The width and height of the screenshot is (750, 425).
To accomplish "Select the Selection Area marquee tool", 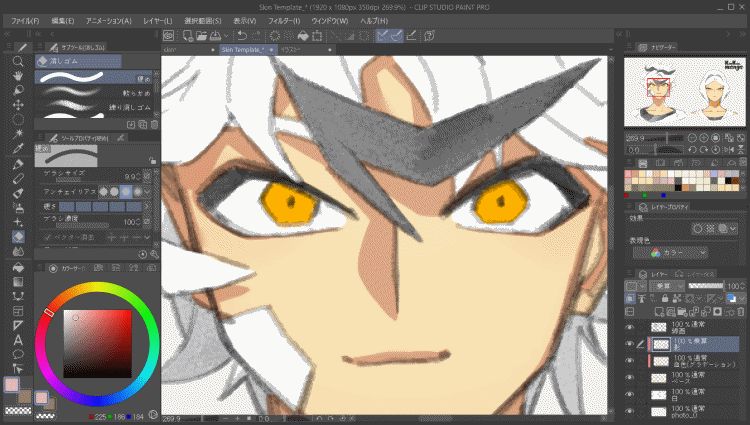I will [18, 120].
